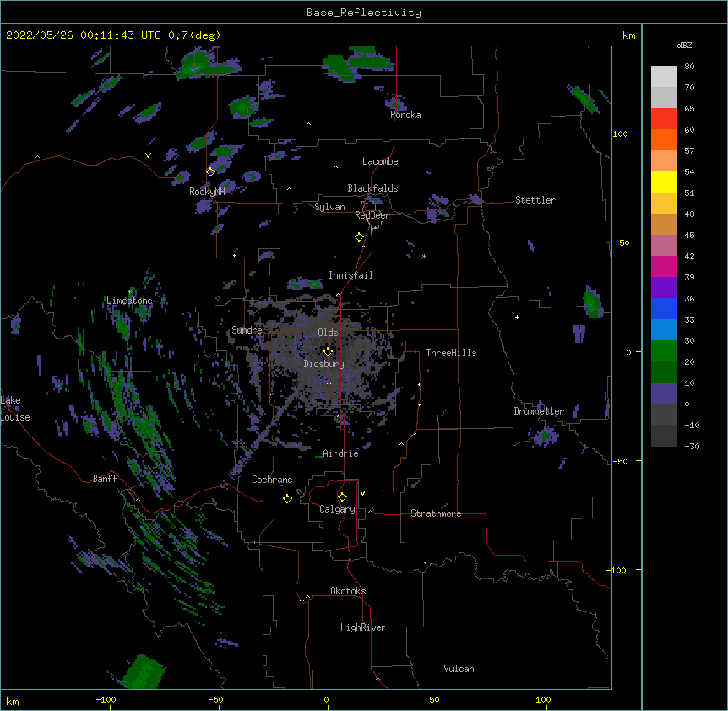The width and height of the screenshot is (728, 711).
Task: Click the Sylvan label
Action: pyautogui.click(x=329, y=207)
